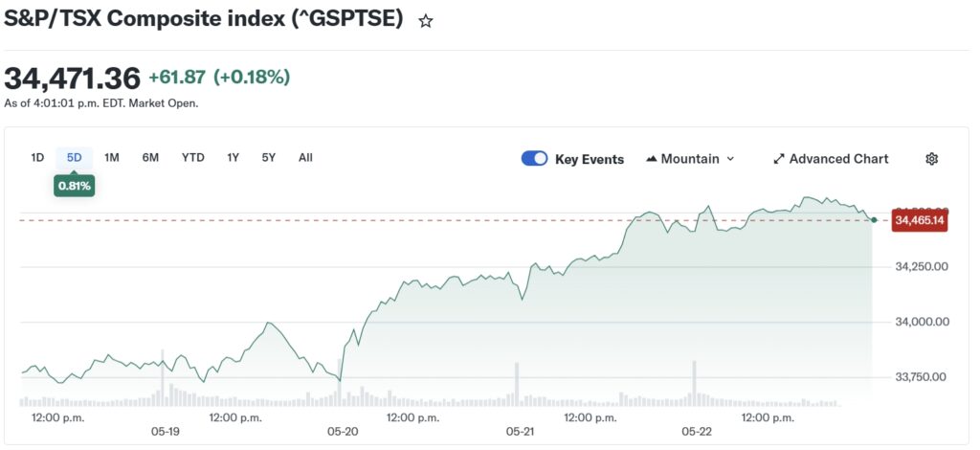
Task: Click the Mountain chart type icon
Action: (x=651, y=159)
